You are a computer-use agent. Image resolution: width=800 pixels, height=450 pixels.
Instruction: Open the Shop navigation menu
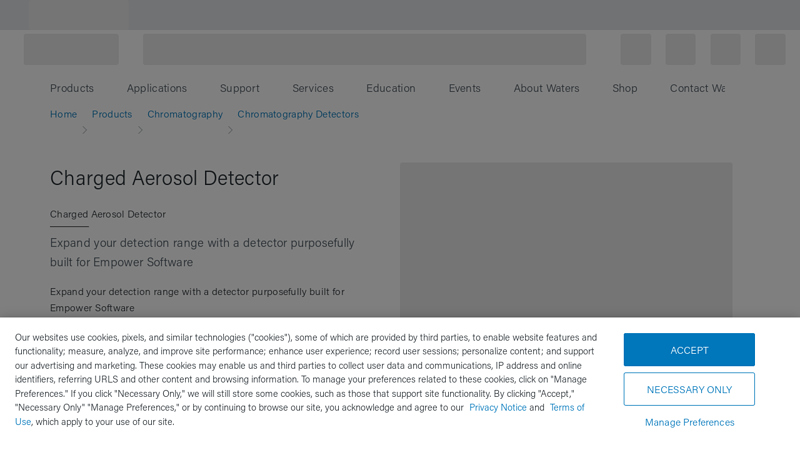[624, 88]
